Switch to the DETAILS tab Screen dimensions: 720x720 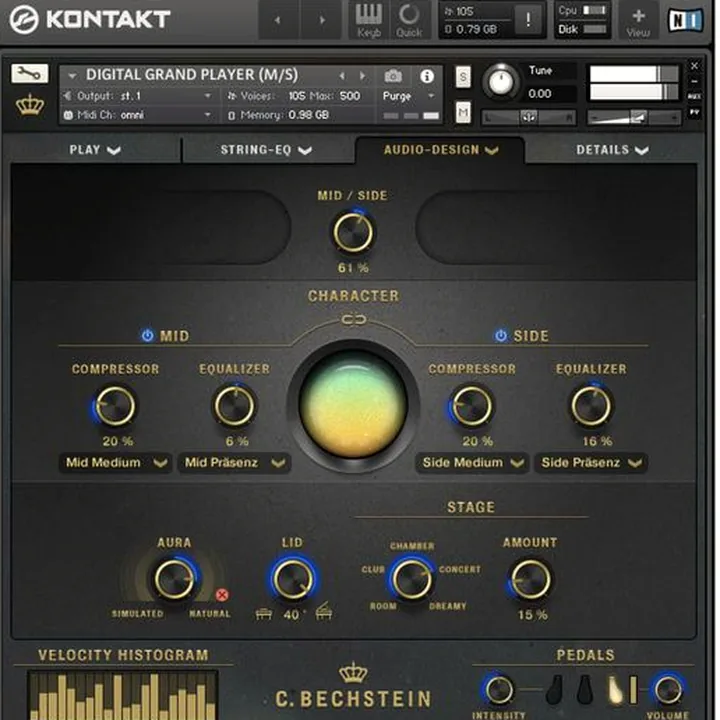(x=612, y=150)
